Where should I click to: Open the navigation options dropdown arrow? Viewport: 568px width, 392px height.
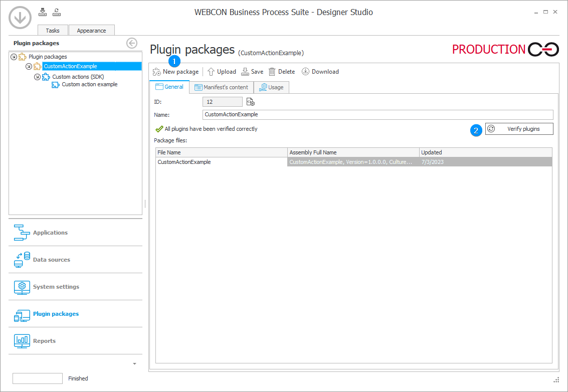point(134,364)
